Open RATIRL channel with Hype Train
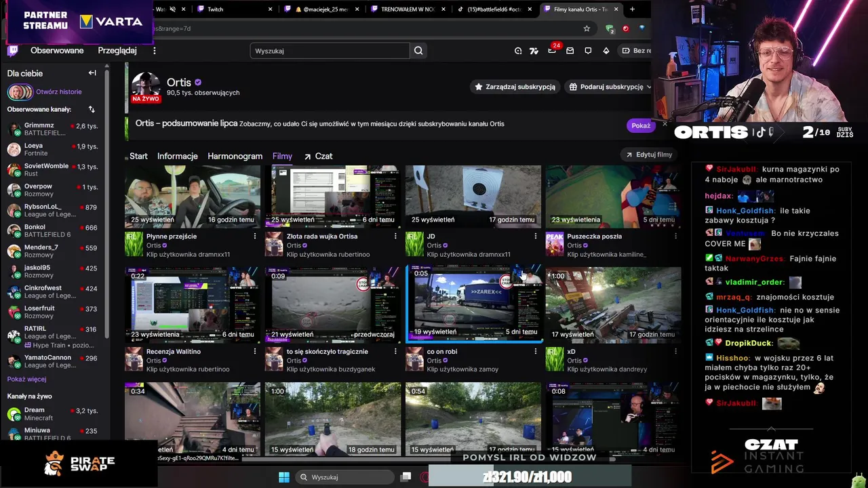 [53, 337]
